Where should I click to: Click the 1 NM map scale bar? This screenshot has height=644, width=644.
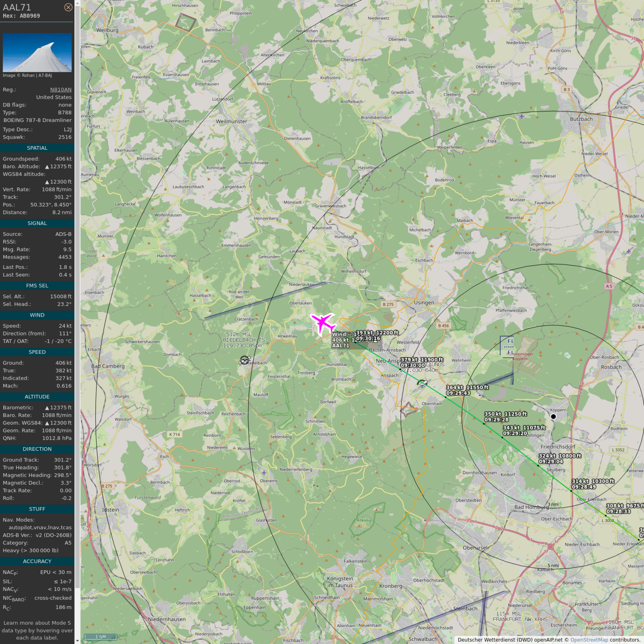tap(101, 637)
